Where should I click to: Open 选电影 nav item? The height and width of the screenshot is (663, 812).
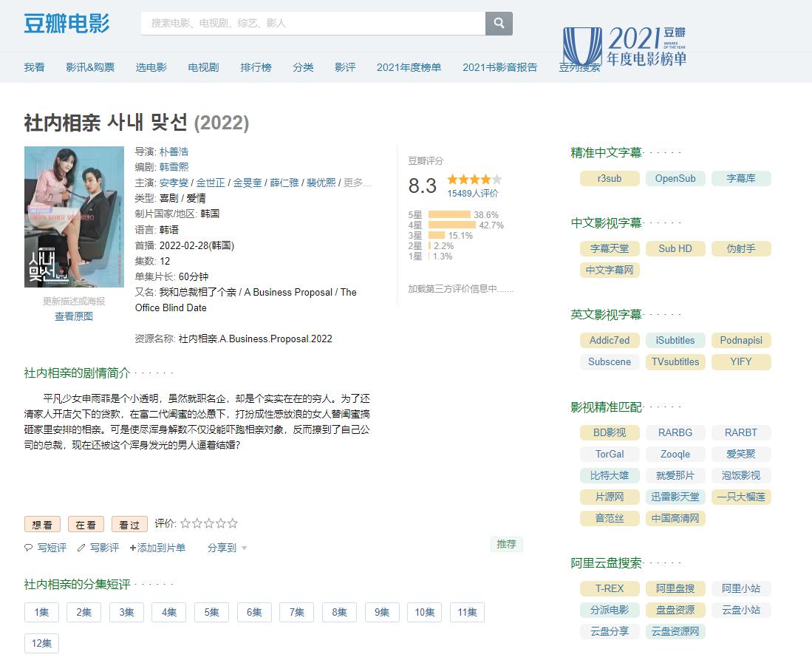click(x=151, y=67)
